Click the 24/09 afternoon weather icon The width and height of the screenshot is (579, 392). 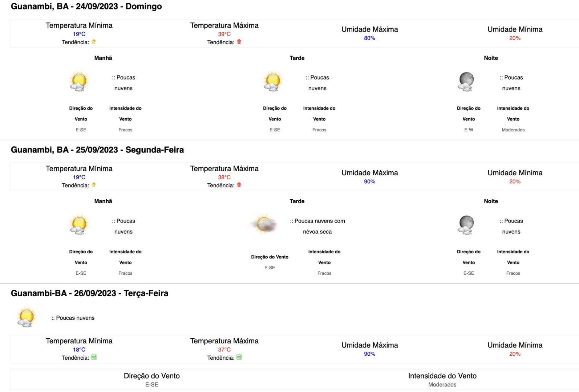click(273, 81)
